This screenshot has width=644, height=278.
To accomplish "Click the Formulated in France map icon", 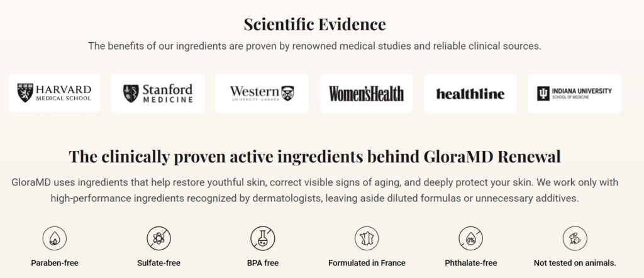I will [x=367, y=238].
